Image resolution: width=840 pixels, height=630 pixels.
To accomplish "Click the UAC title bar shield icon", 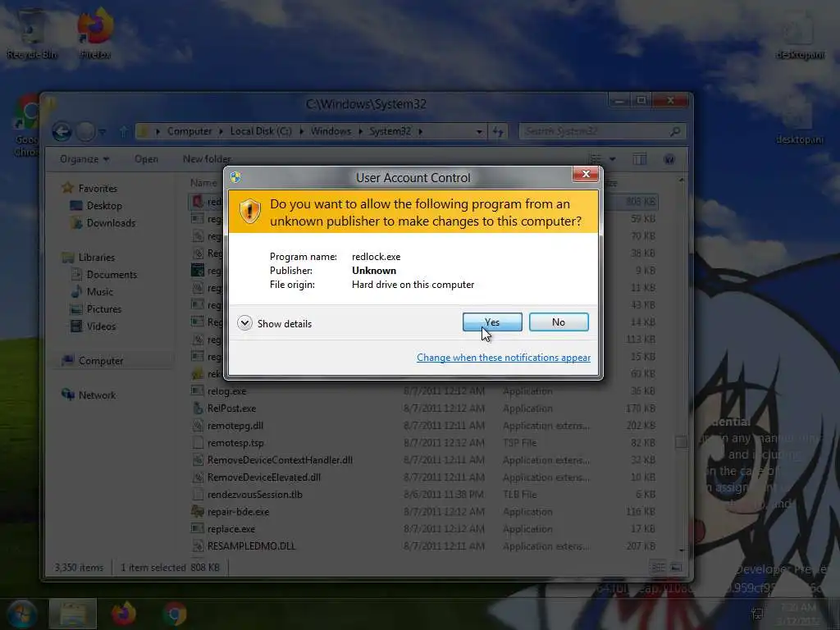I will click(235, 177).
